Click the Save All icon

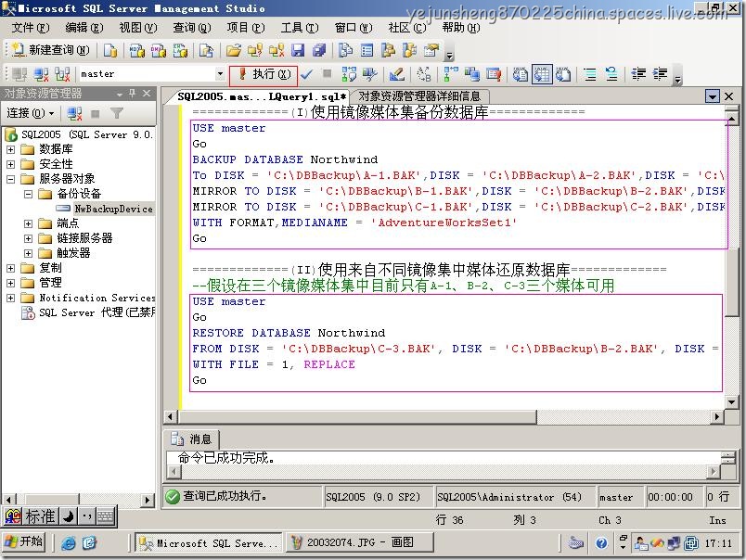(x=319, y=50)
